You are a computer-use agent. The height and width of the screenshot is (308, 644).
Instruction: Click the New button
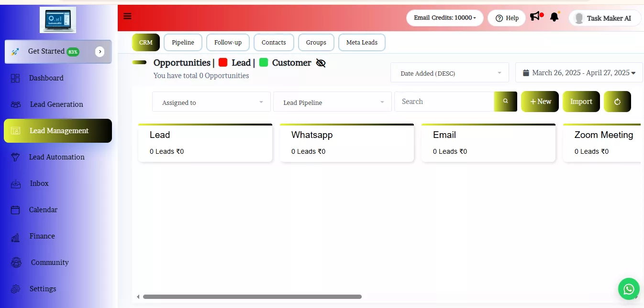(x=540, y=102)
